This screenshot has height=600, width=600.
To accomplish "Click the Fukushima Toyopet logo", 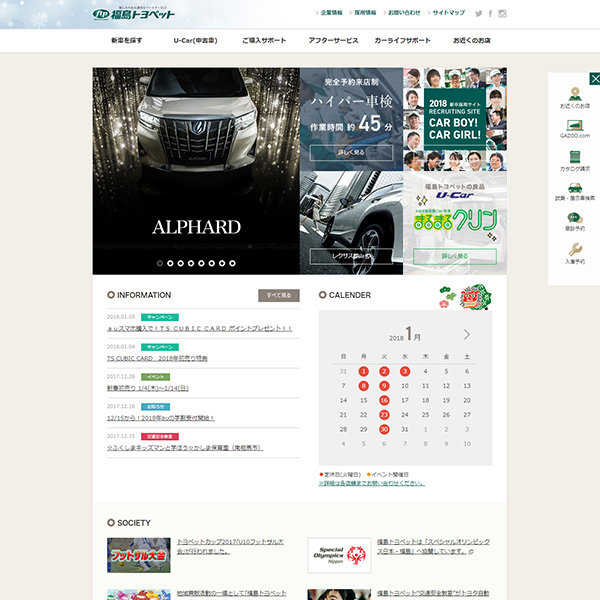I will 134,14.
